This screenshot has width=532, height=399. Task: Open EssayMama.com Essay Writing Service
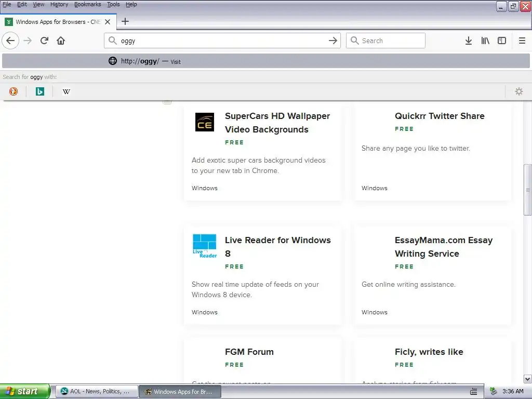pyautogui.click(x=444, y=247)
